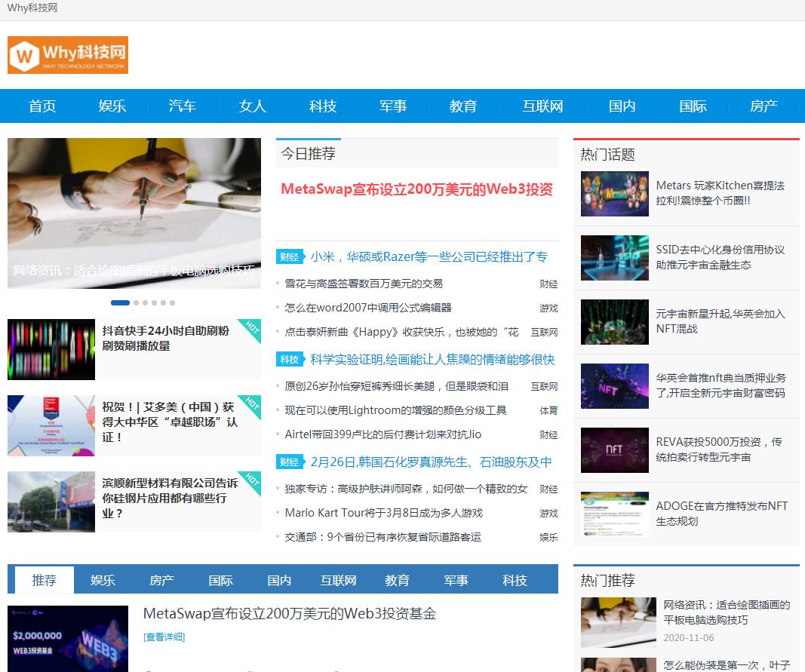
Task: Open 国际 in the top navigation bar
Action: [x=693, y=106]
